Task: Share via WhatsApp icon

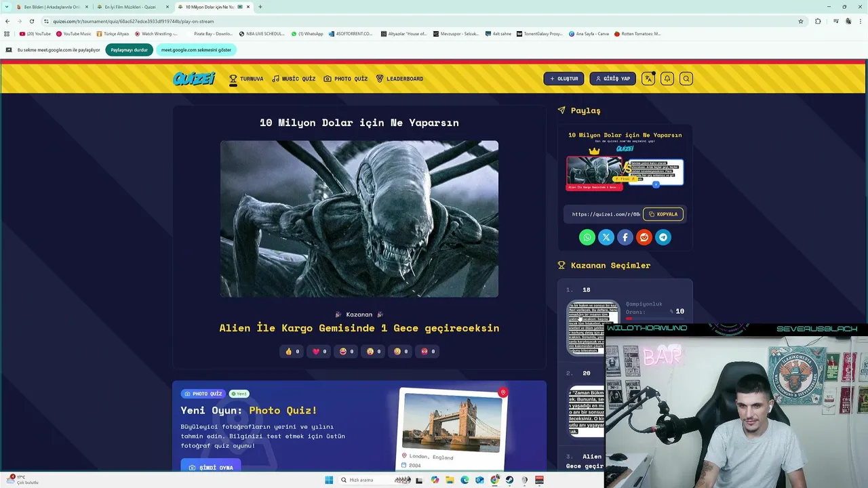Action: 587,237
